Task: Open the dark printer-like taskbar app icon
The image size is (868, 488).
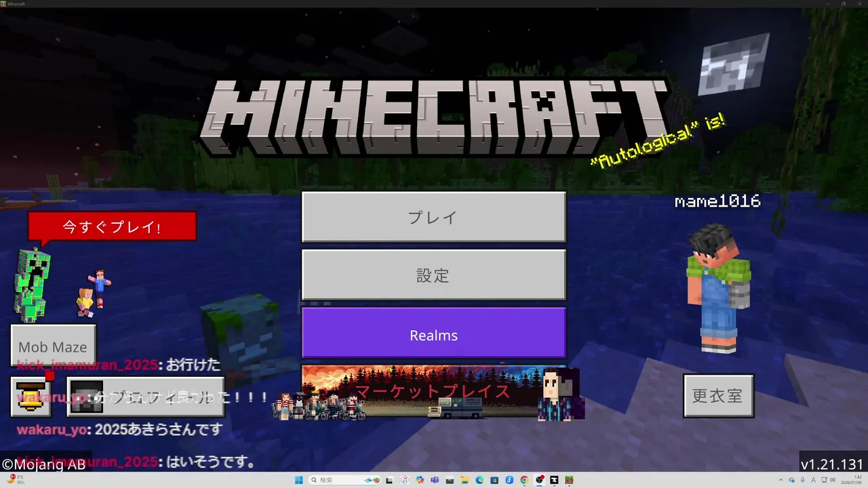Action: tap(450, 480)
